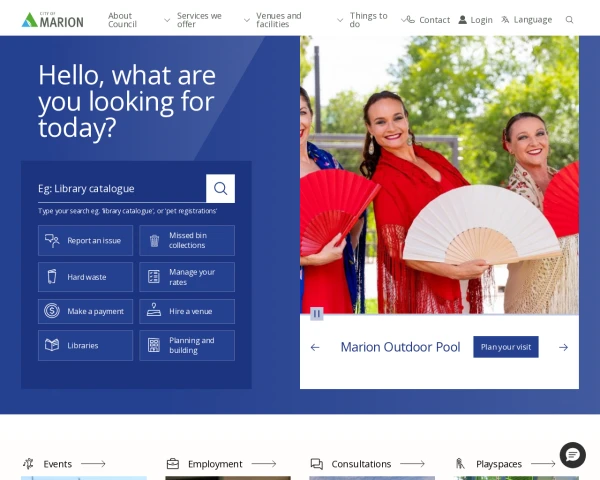Open the live chat bubble

pyautogui.click(x=572, y=455)
